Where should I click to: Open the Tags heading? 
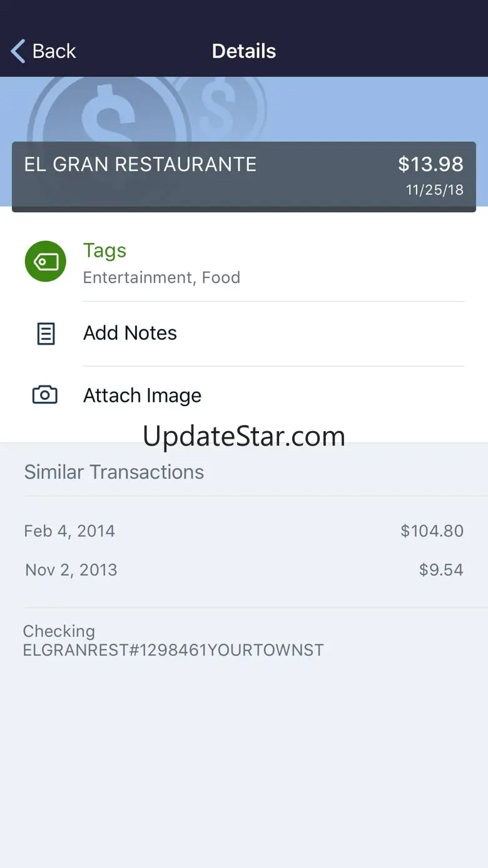104,250
